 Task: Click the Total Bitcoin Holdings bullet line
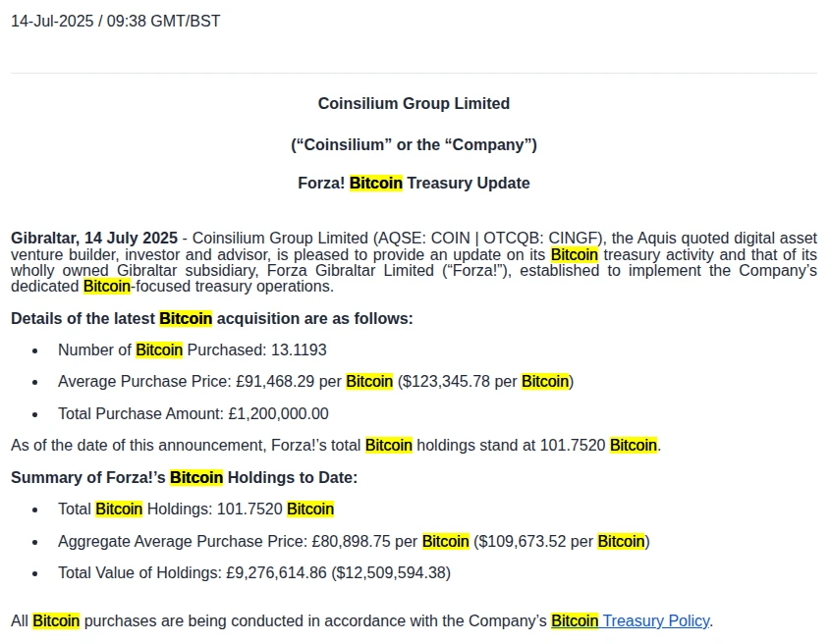195,509
